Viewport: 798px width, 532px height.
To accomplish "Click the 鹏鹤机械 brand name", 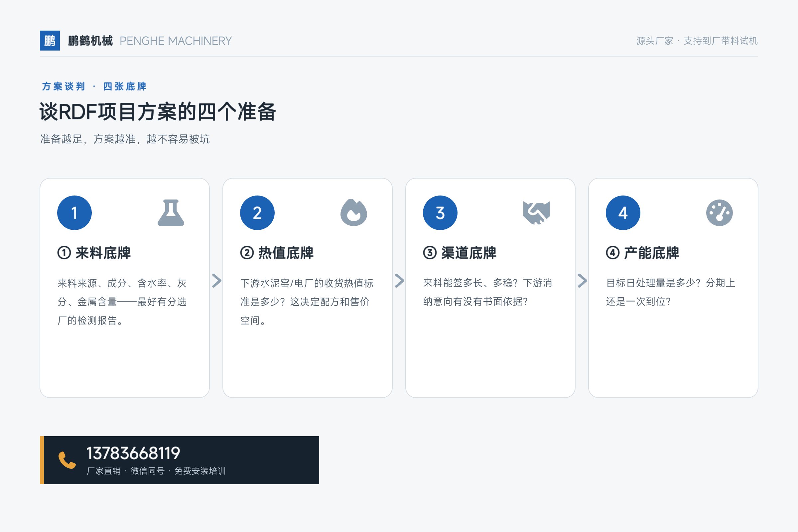I will (90, 41).
